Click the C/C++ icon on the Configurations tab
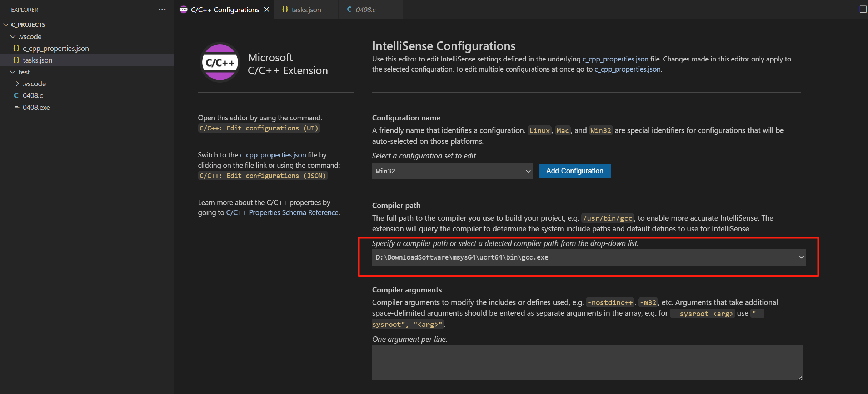The width and height of the screenshot is (868, 394). [184, 9]
